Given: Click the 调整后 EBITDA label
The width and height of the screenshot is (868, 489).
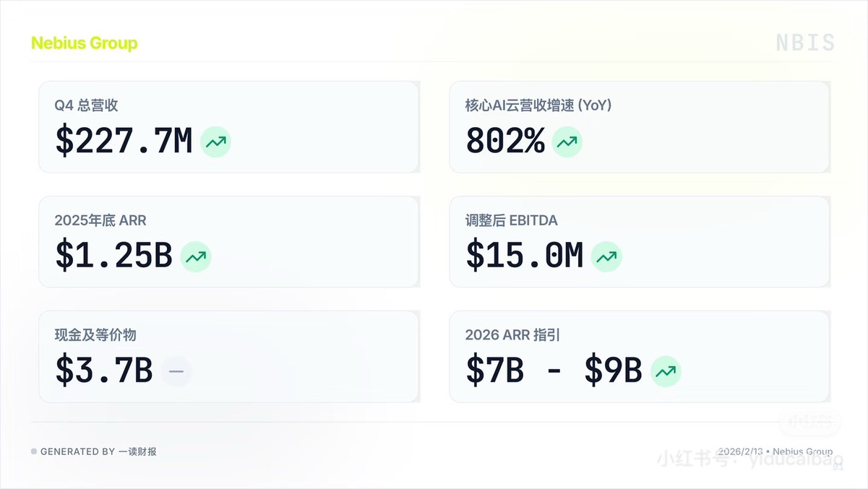Looking at the screenshot, I should click(511, 220).
